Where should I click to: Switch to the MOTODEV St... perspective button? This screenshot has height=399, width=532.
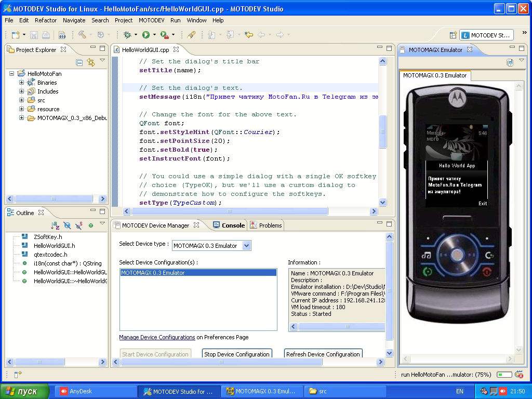(486, 35)
